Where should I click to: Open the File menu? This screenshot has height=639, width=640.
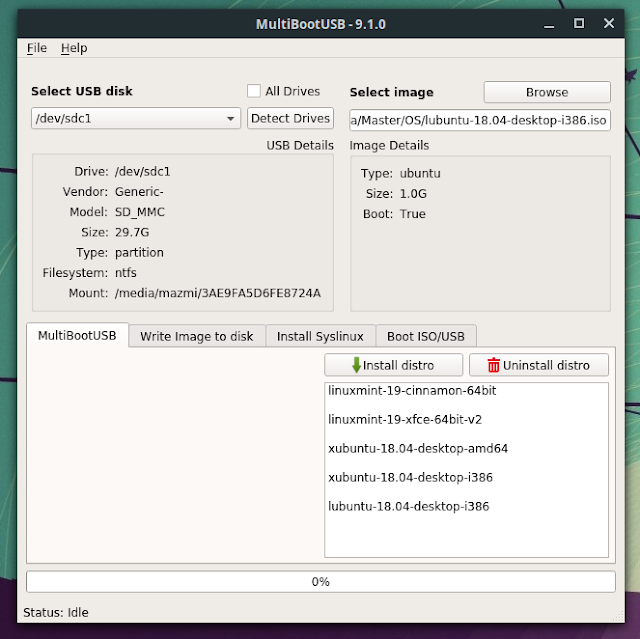click(37, 48)
